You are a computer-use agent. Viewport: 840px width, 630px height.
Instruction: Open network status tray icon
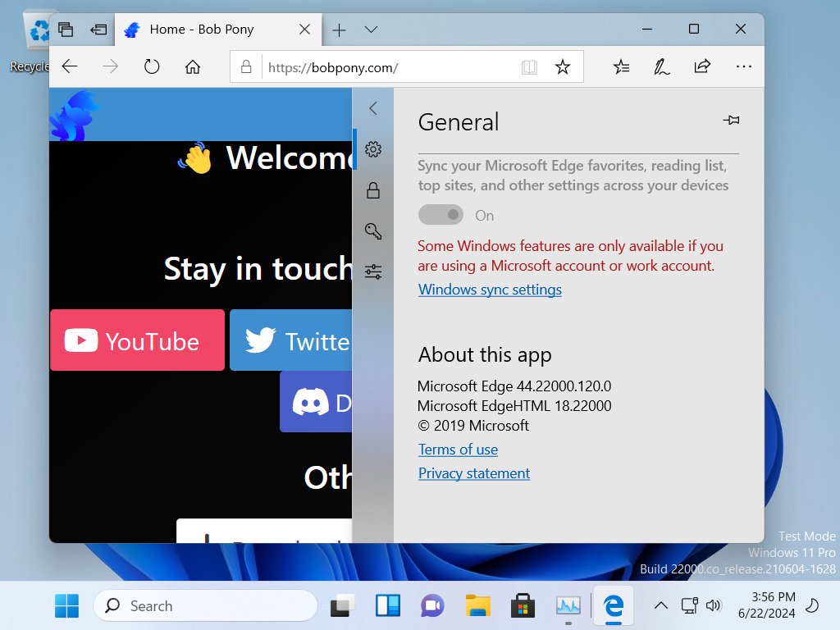tap(689, 606)
